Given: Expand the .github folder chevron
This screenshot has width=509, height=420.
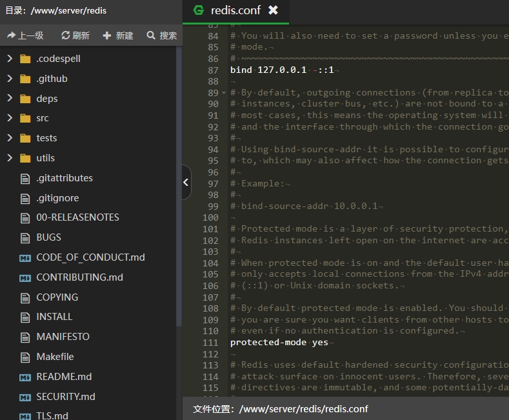Looking at the screenshot, I should [10, 79].
